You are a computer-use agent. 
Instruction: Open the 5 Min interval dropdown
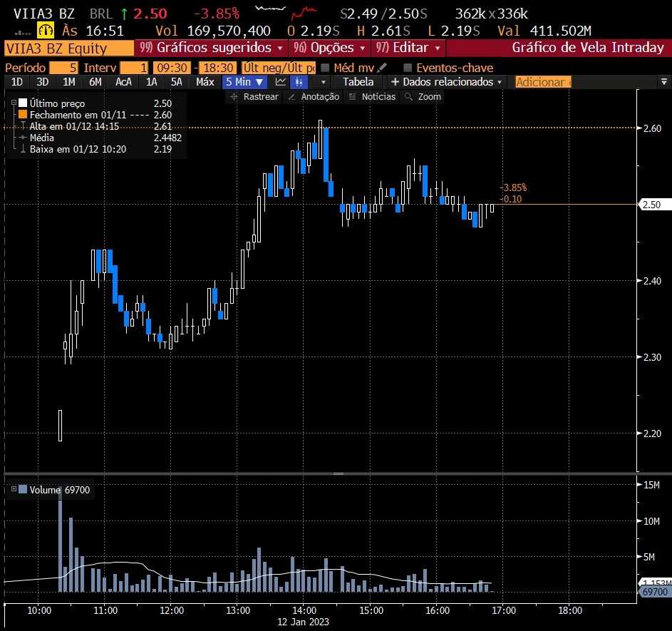tap(244, 82)
